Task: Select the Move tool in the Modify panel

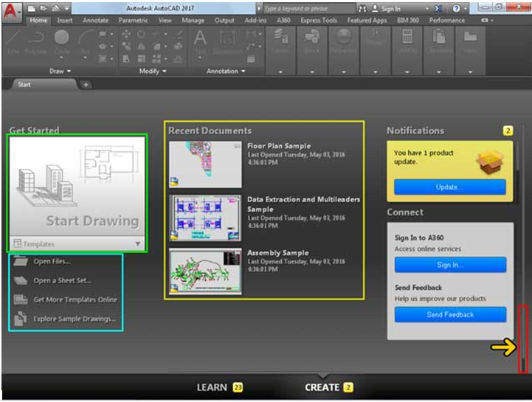Action: 126,34
